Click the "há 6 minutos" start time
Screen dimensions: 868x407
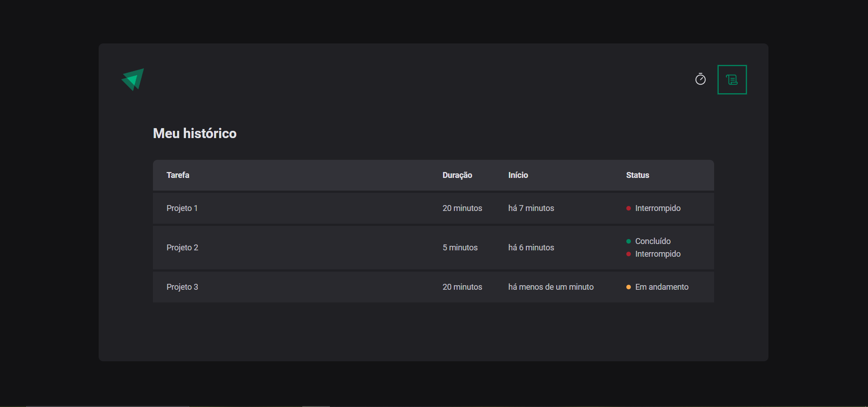tap(531, 248)
